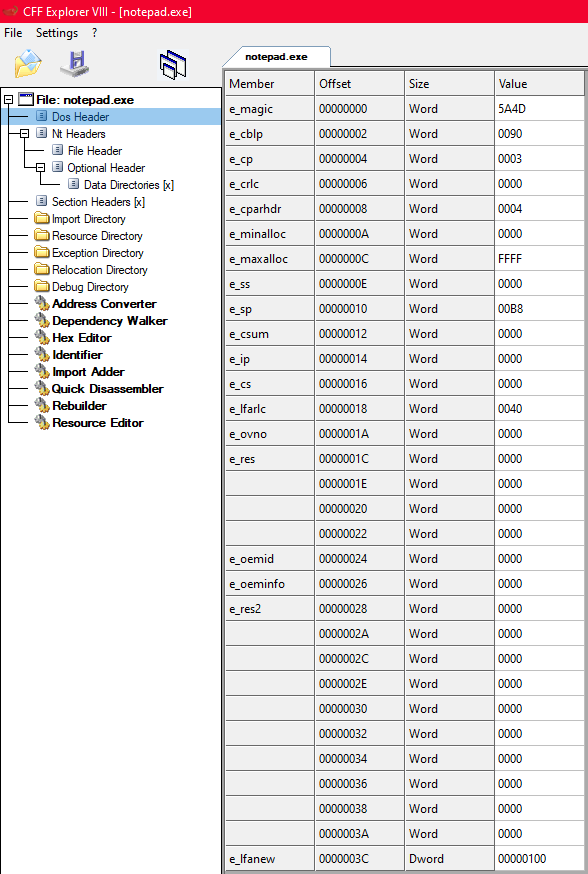588x874 pixels.
Task: Click the FFFF value for e_maxalloc
Action: 539,259
